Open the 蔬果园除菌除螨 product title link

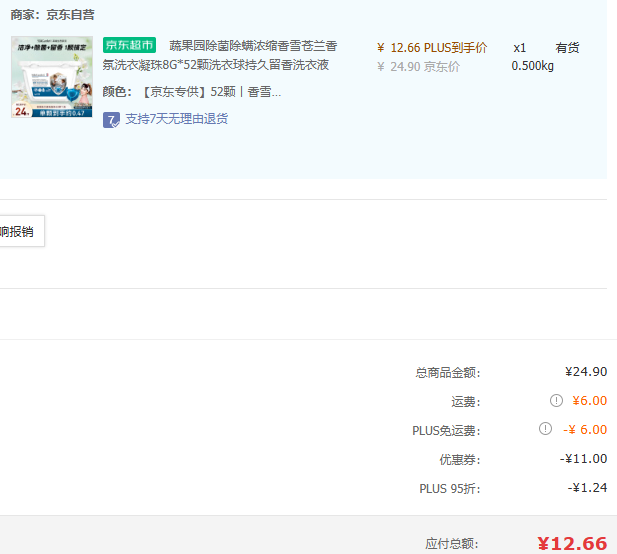(x=220, y=55)
